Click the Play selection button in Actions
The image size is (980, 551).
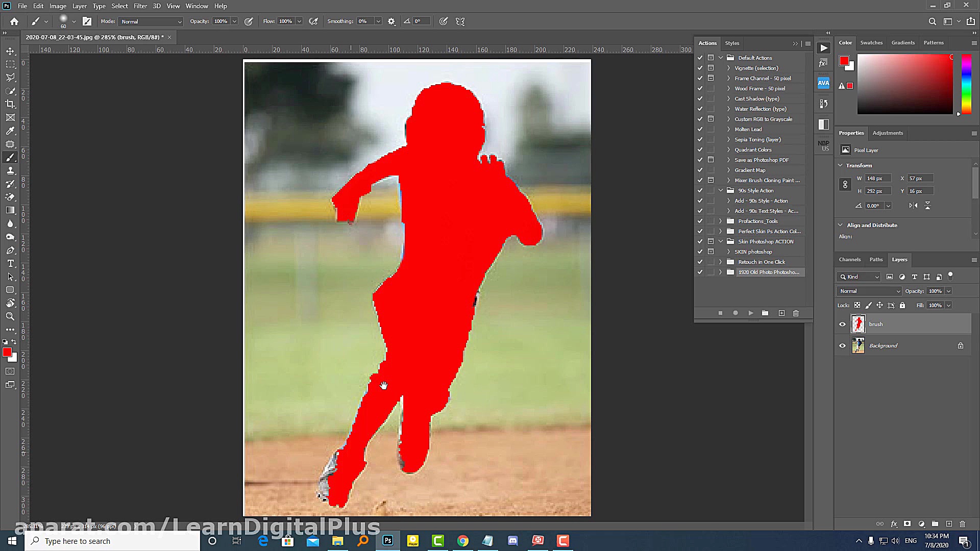[x=750, y=313]
